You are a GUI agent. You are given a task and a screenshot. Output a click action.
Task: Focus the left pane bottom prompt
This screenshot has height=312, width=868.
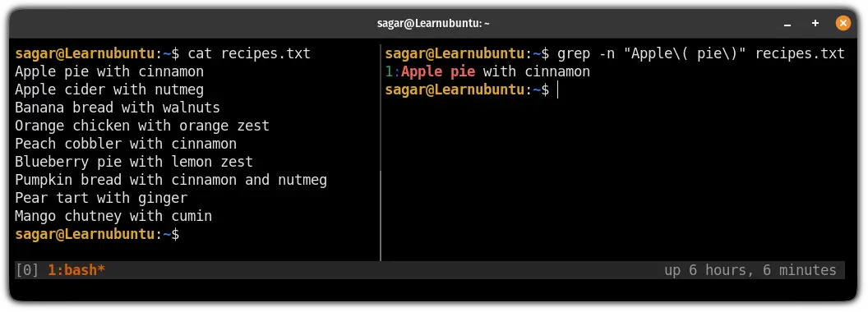coord(98,234)
